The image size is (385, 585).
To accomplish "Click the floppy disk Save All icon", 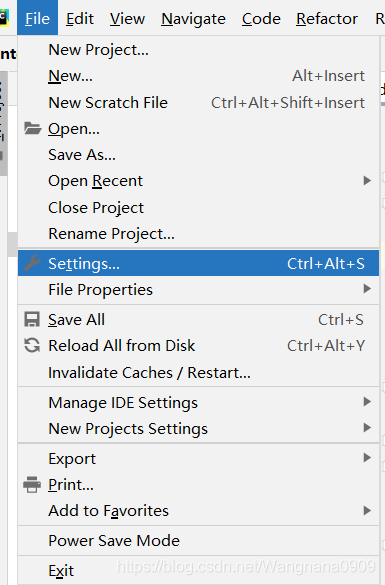I will [x=32, y=319].
